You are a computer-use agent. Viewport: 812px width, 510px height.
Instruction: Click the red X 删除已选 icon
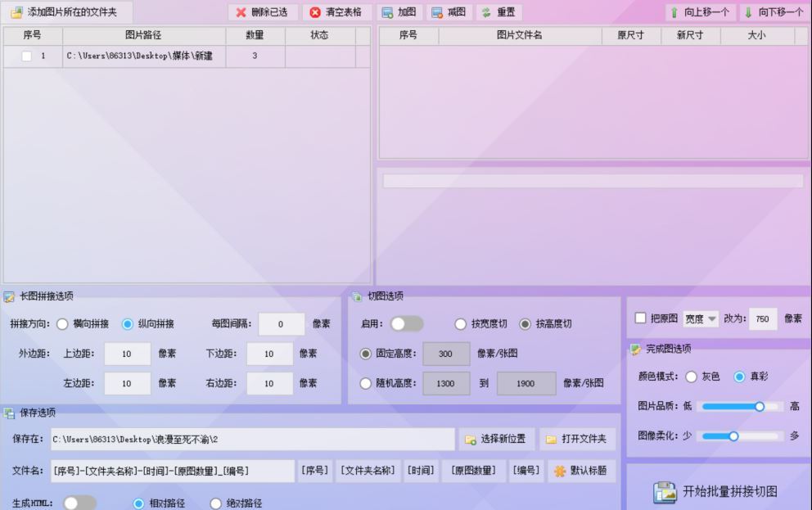click(x=241, y=12)
